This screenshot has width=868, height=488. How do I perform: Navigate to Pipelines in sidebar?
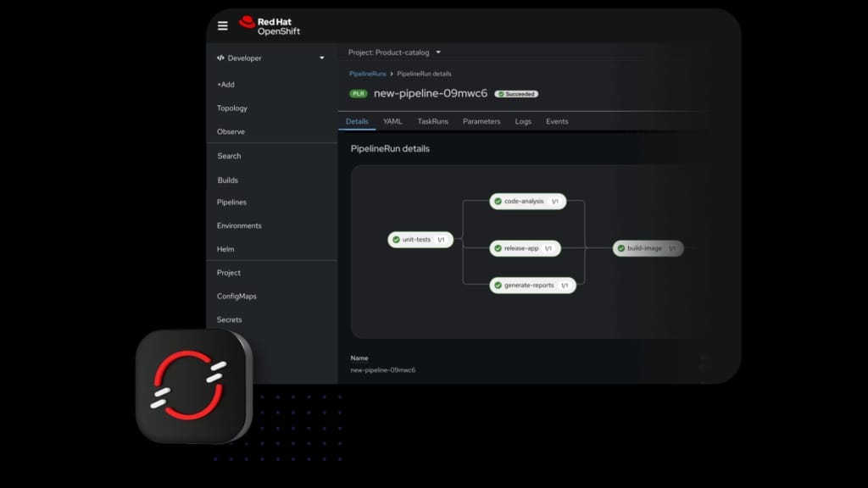point(231,202)
